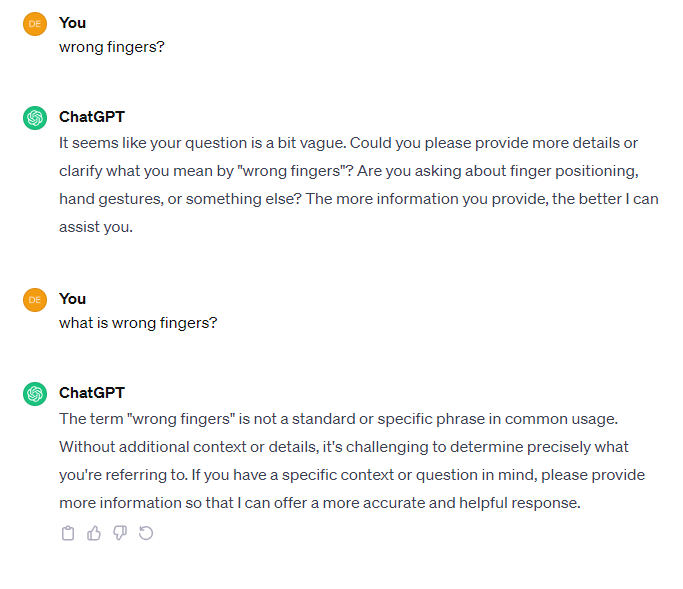Select the user message "wrong fingers?"
This screenshot has width=683, height=589.
click(112, 47)
